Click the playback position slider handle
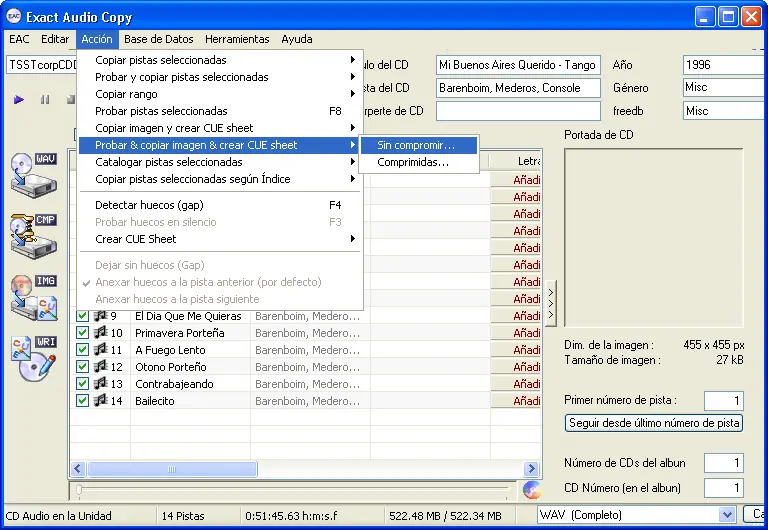Screen dimensions: 768x530 pos(79,490)
